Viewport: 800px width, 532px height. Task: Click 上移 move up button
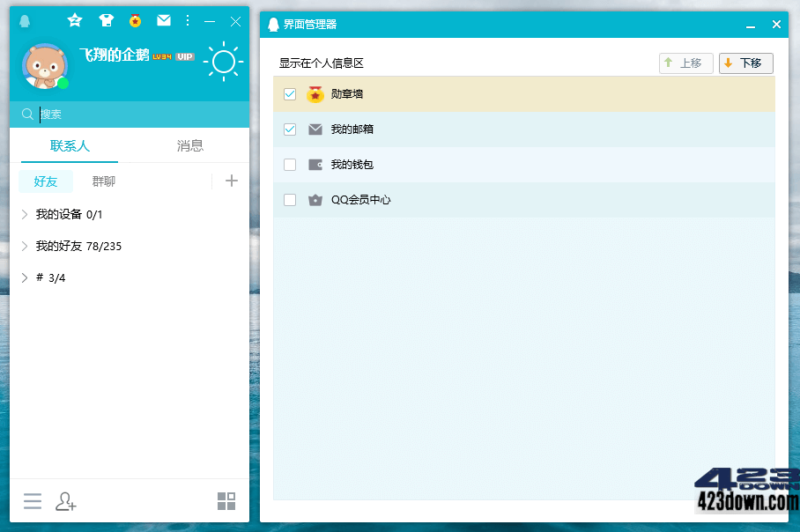[x=685, y=63]
